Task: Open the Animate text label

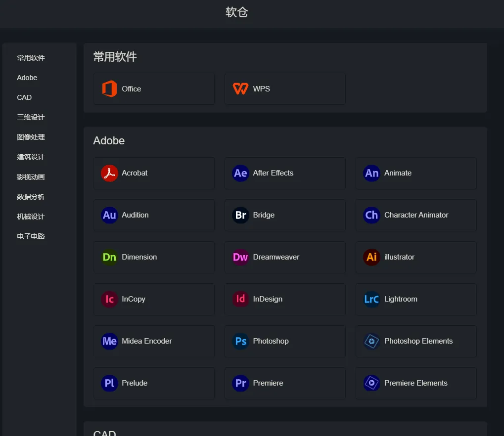Action: click(x=398, y=173)
